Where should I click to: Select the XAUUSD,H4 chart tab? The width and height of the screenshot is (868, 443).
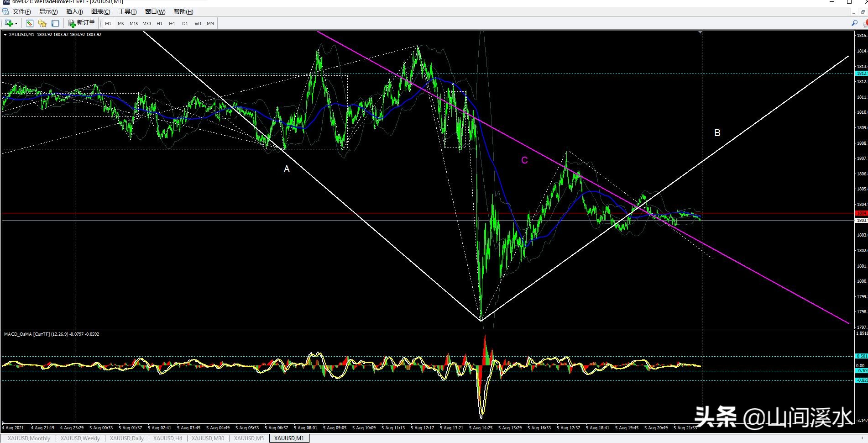tap(167, 438)
